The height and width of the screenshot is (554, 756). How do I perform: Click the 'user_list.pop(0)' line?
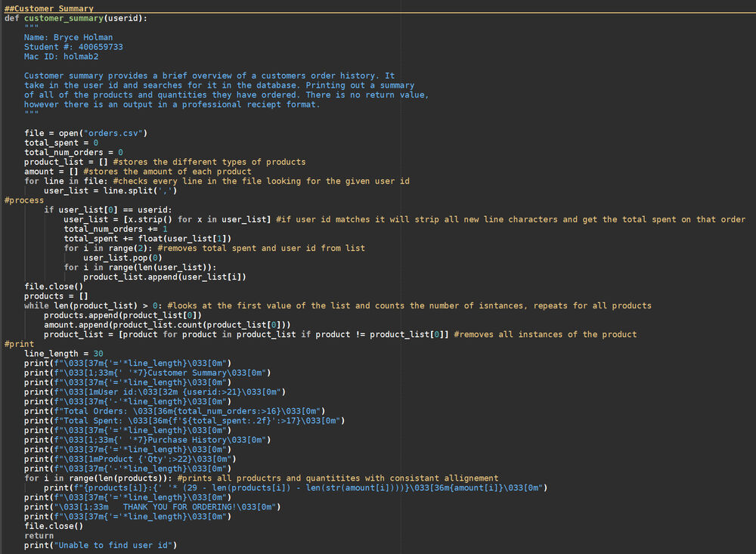123,258
